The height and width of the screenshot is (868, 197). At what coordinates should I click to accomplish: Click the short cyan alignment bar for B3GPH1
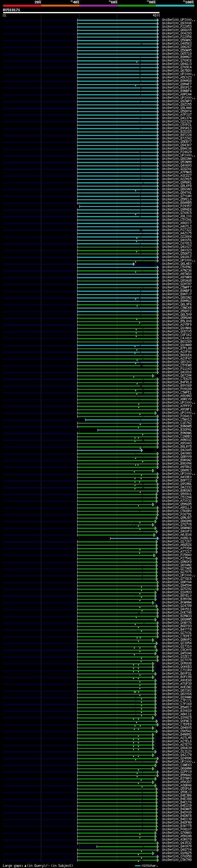tap(128, 430)
